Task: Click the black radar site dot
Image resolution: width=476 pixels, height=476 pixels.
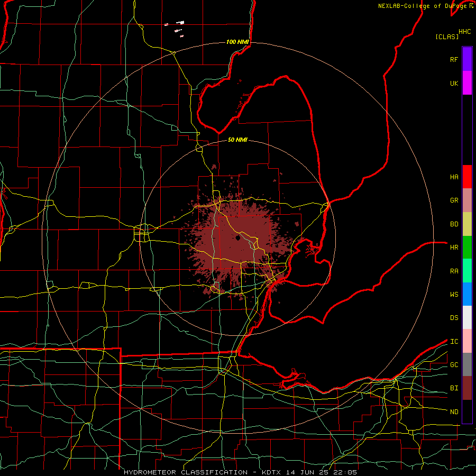Action: click(238, 238)
